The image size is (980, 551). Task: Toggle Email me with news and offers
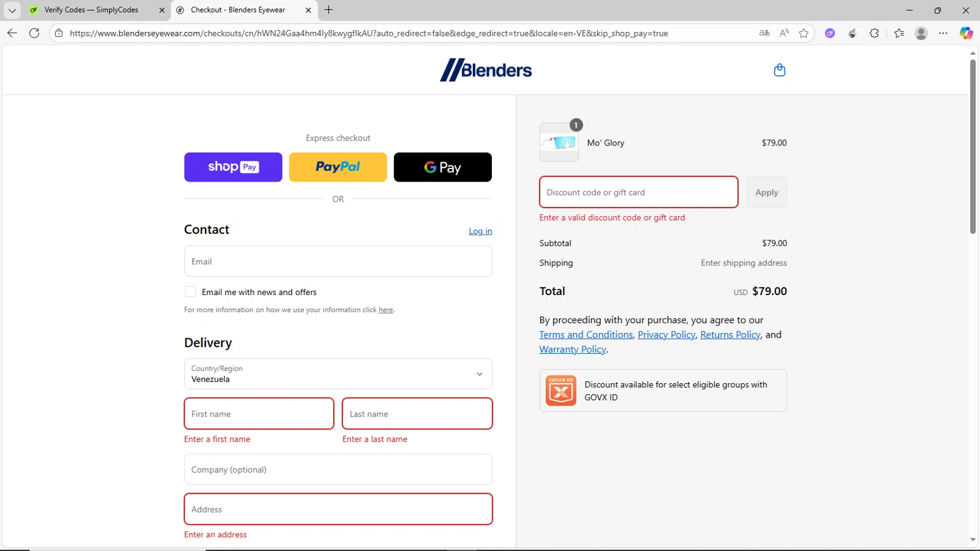point(190,292)
